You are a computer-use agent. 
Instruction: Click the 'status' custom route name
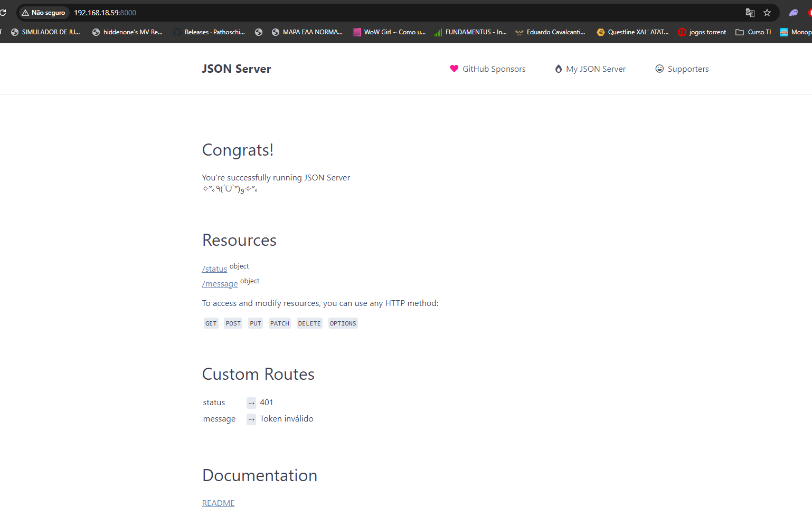pos(214,403)
